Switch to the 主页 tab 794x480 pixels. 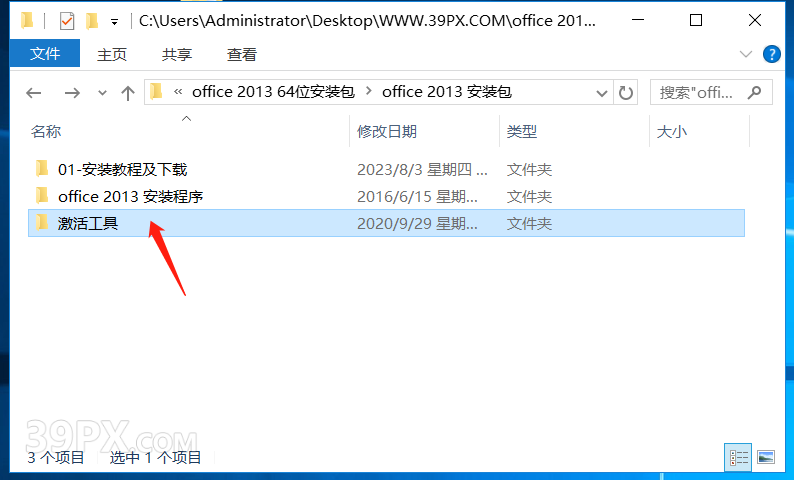[112, 54]
